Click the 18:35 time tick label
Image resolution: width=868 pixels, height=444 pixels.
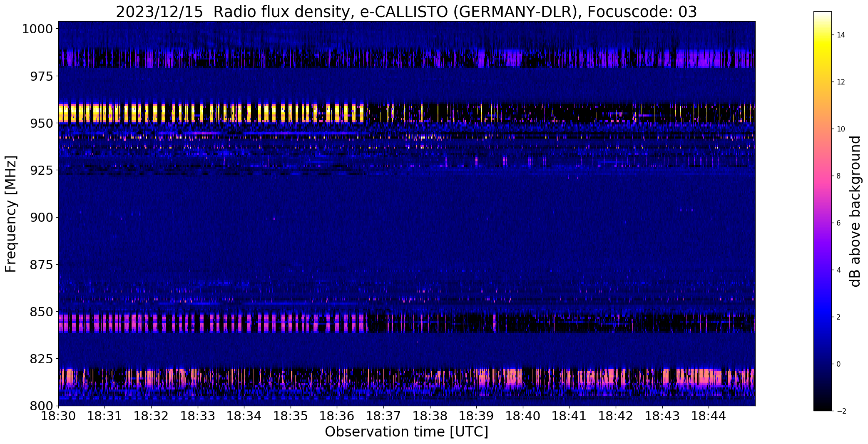pyautogui.click(x=291, y=416)
